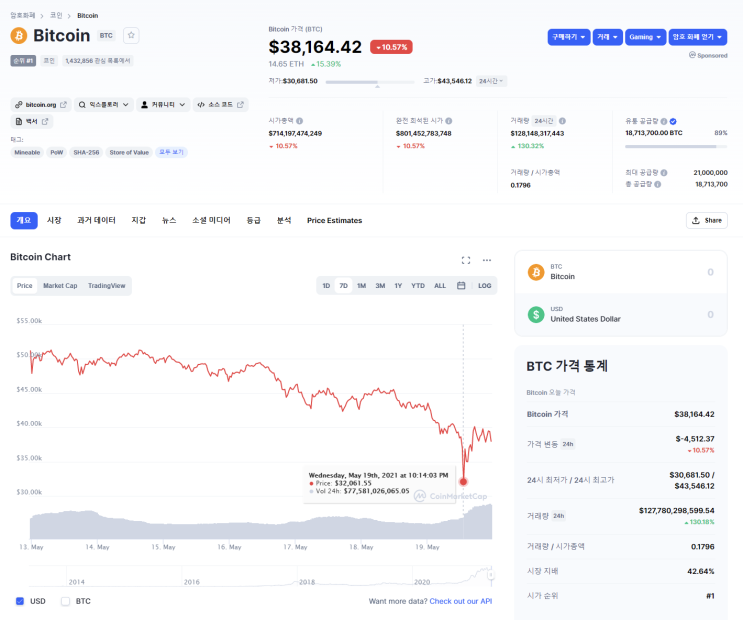Select 7D chart range

point(344,285)
